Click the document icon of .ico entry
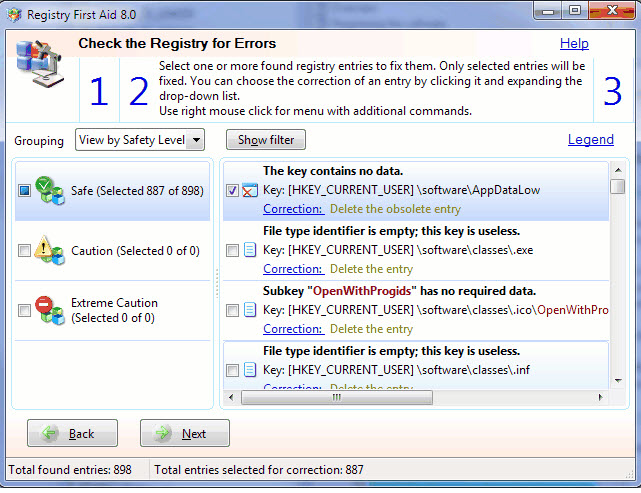Viewport: 641px width, 493px height. coord(250,310)
